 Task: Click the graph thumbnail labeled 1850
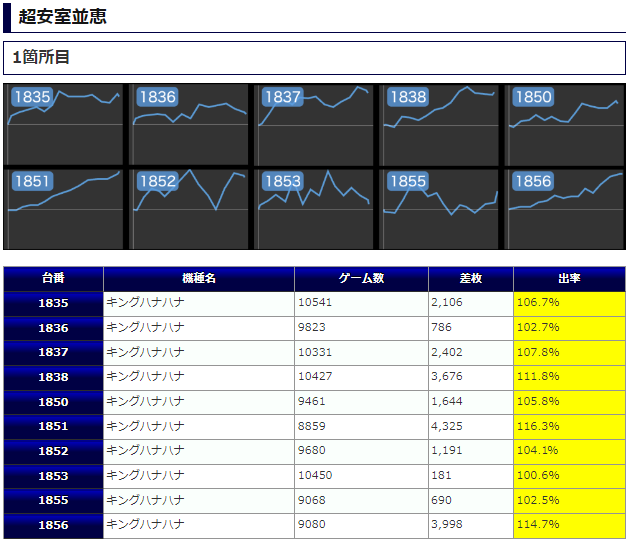tap(565, 124)
